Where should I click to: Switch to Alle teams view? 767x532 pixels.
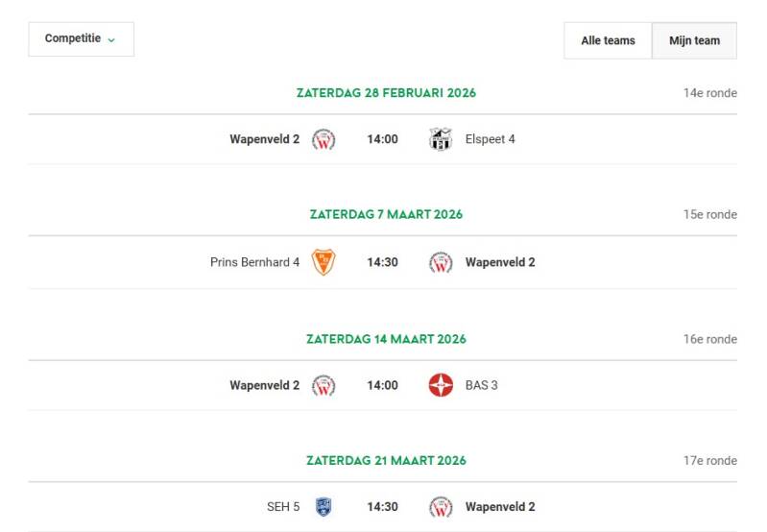(x=608, y=40)
